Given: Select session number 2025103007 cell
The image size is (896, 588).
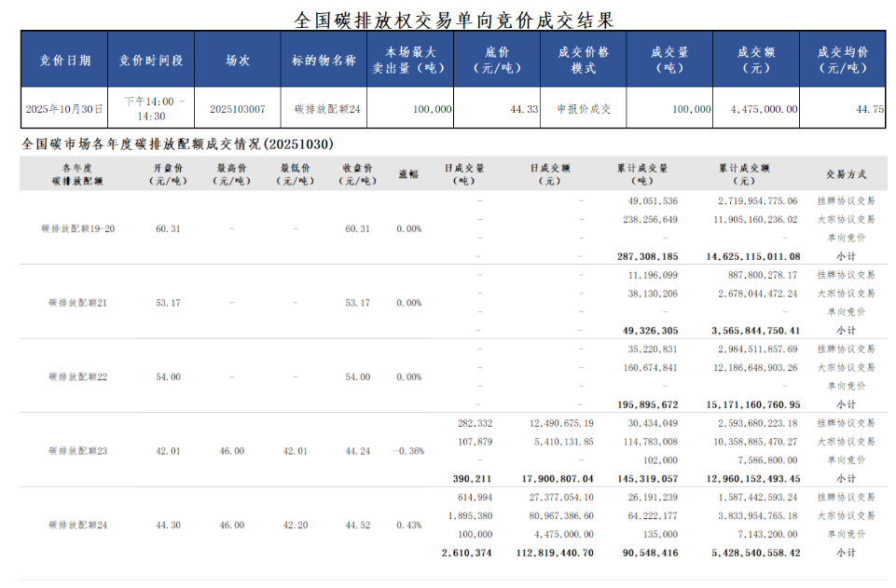Looking at the screenshot, I should (x=238, y=109).
